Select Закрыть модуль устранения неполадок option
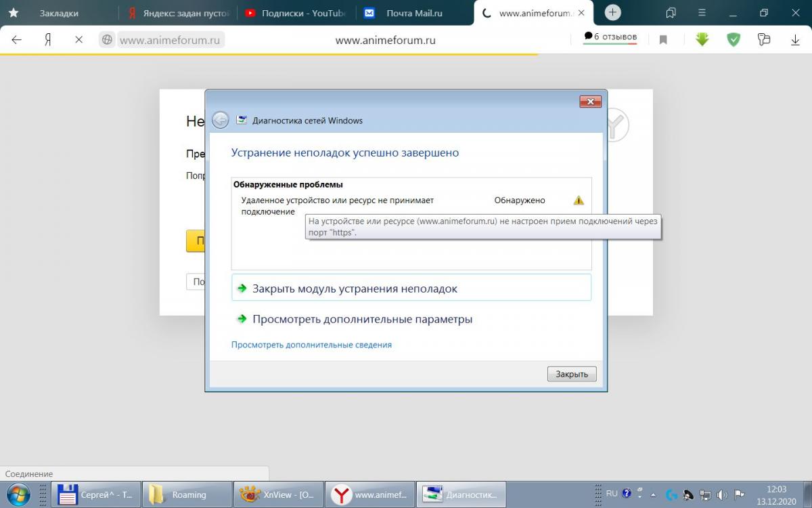The width and height of the screenshot is (812, 508). (x=355, y=289)
